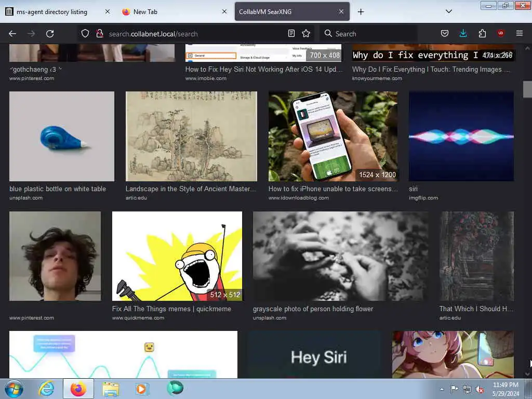Open the downloads panel
Viewport: 532px width, 399px height.
click(x=463, y=33)
